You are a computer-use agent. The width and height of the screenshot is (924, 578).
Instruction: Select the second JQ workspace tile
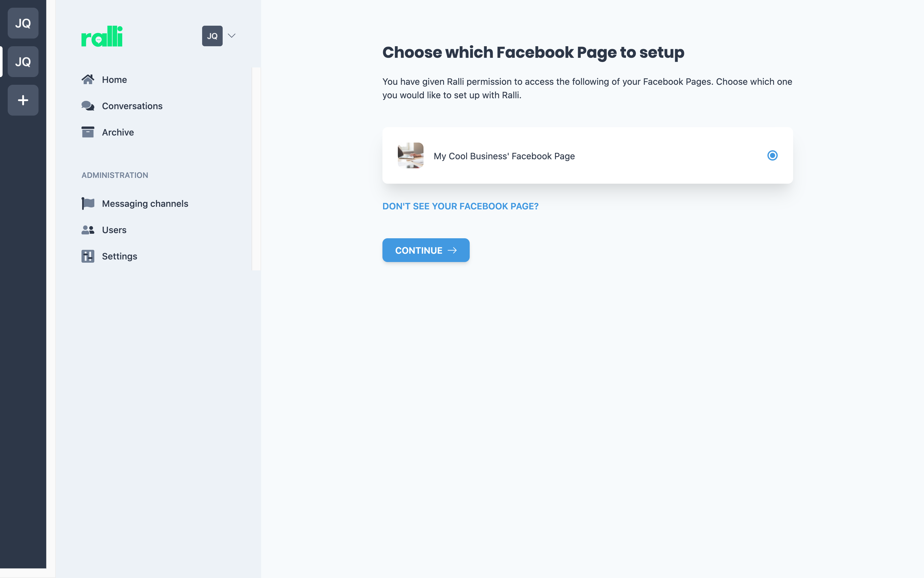pos(23,62)
